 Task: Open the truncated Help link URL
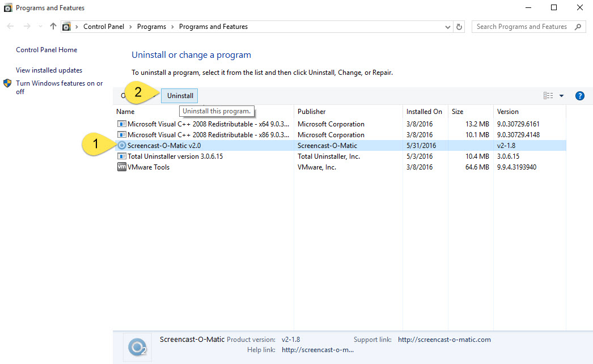coord(317,350)
